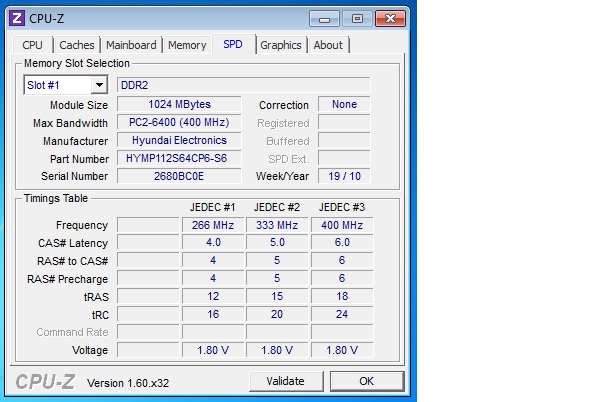Screen dimensions: 614x402
Task: Open the Graphics tab
Action: pyautogui.click(x=281, y=45)
